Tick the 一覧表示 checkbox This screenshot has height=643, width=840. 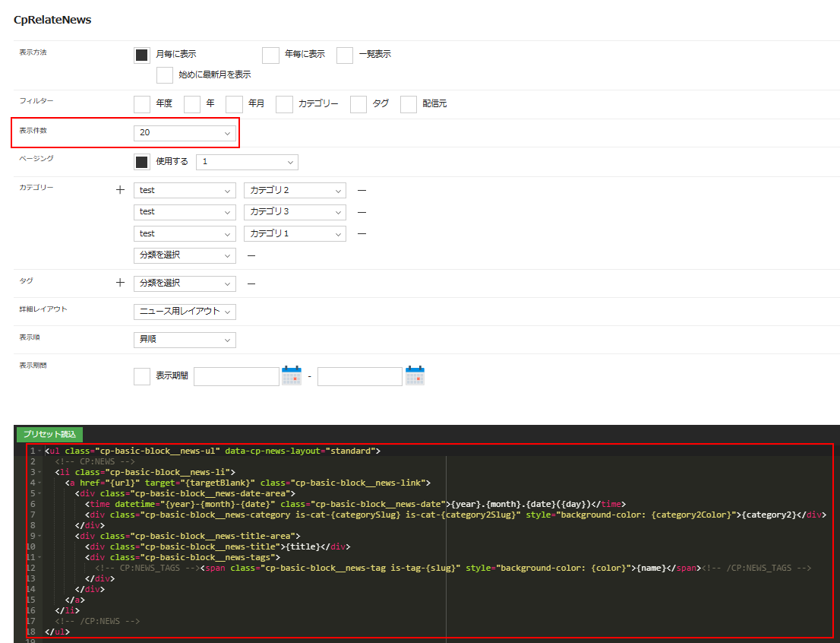pyautogui.click(x=345, y=55)
